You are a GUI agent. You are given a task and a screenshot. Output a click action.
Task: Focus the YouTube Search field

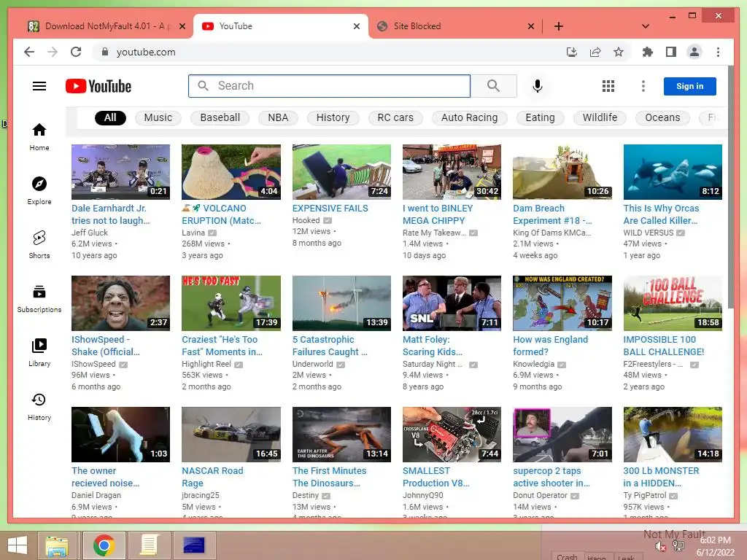pyautogui.click(x=329, y=86)
